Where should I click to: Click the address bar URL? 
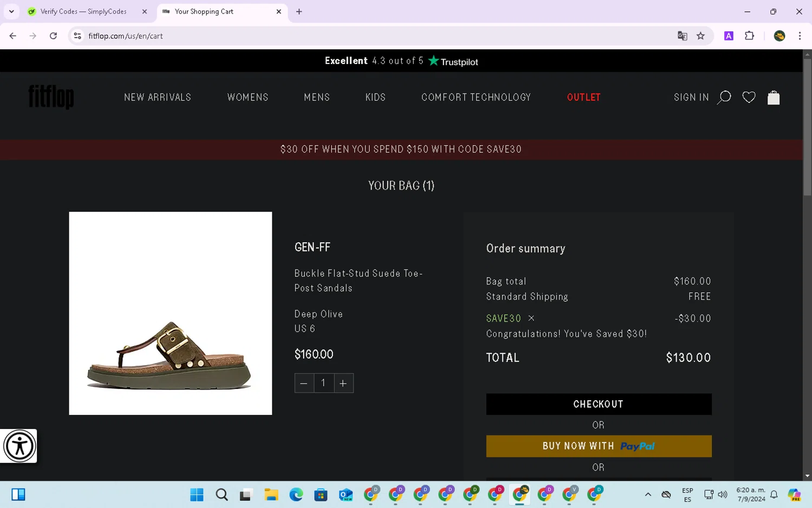[126, 36]
